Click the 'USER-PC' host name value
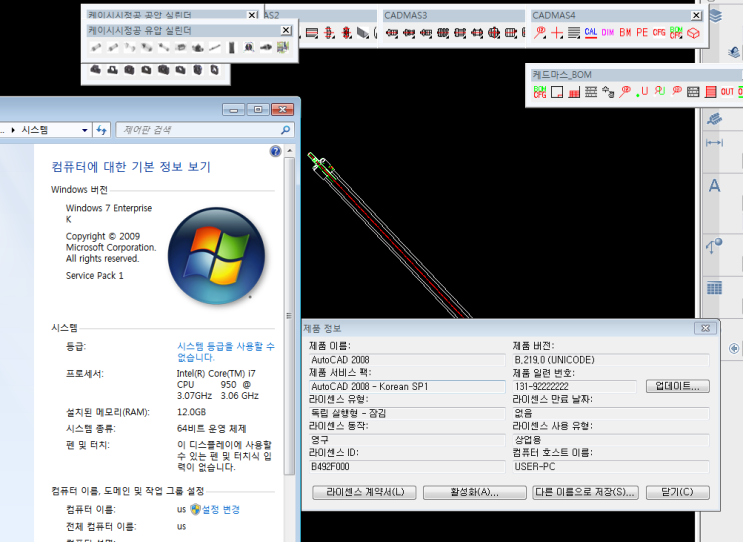This screenshot has width=743, height=542. coord(535,467)
